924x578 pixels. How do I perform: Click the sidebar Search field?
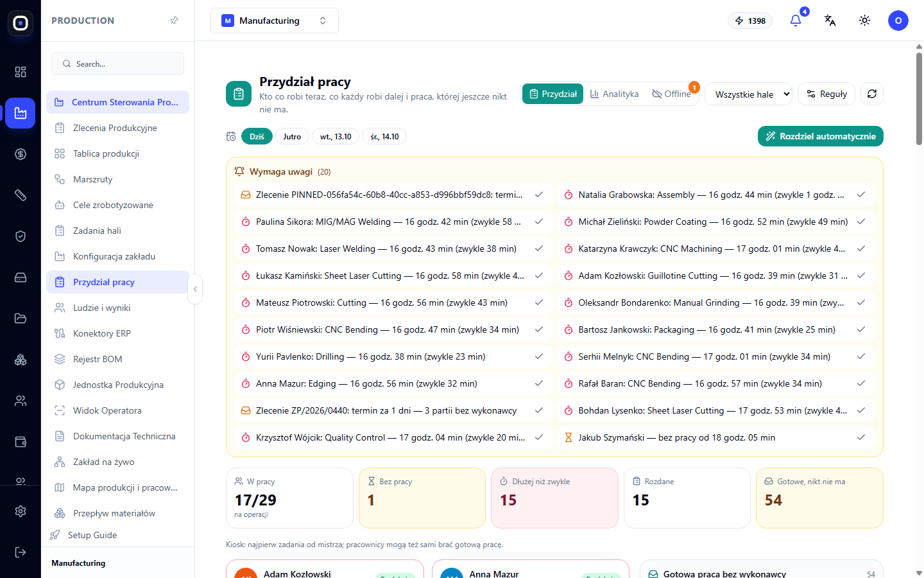[117, 64]
